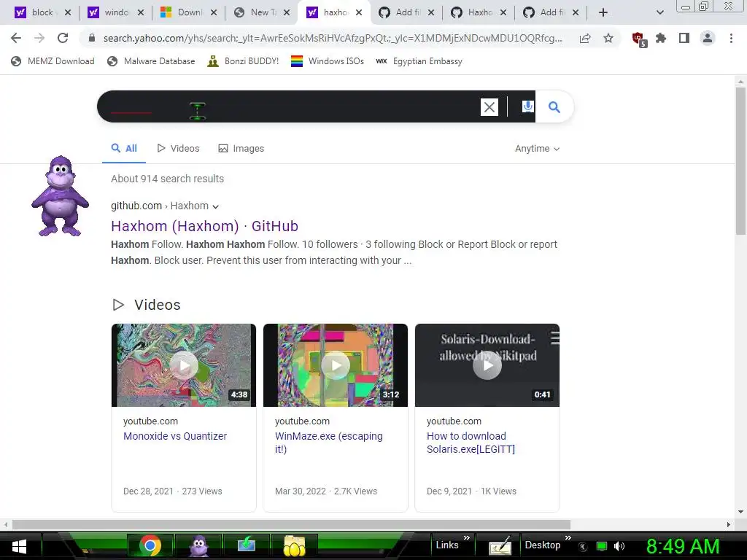Open the Monoxide vs Quantizer video link
Viewport: 747px width, 560px height.
coord(175,436)
